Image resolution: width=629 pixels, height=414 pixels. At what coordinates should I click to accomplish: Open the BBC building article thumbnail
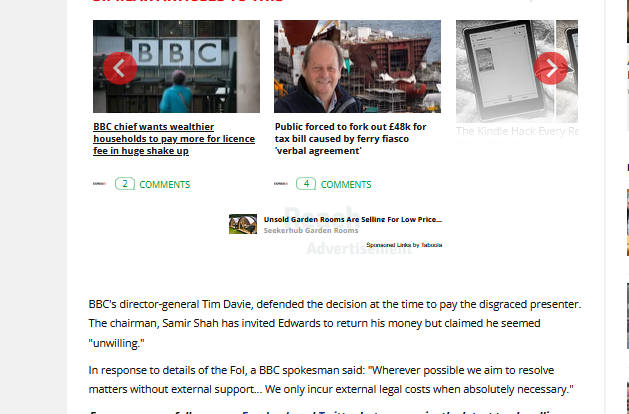click(177, 67)
